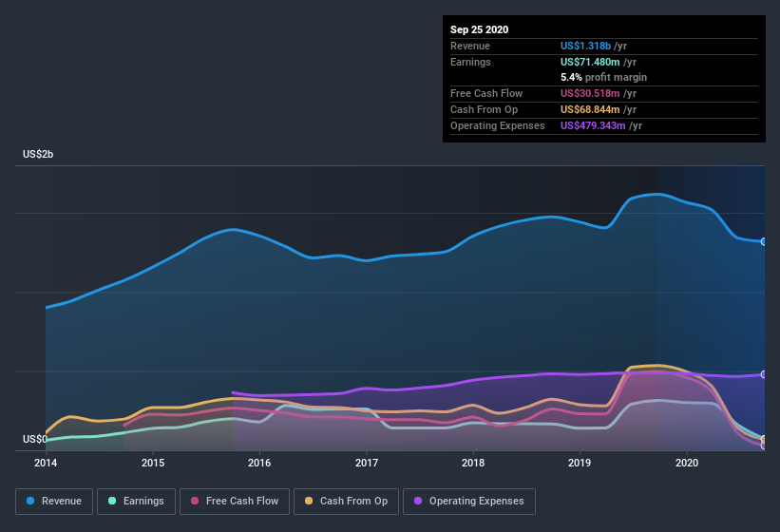Click the Sep 25 2020 tooltip header
Viewport: 780px width, 532px height.
click(479, 29)
